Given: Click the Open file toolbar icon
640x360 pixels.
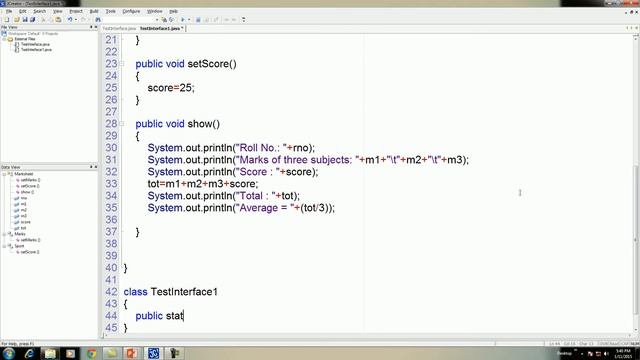Looking at the screenshot, I should click(17, 20).
